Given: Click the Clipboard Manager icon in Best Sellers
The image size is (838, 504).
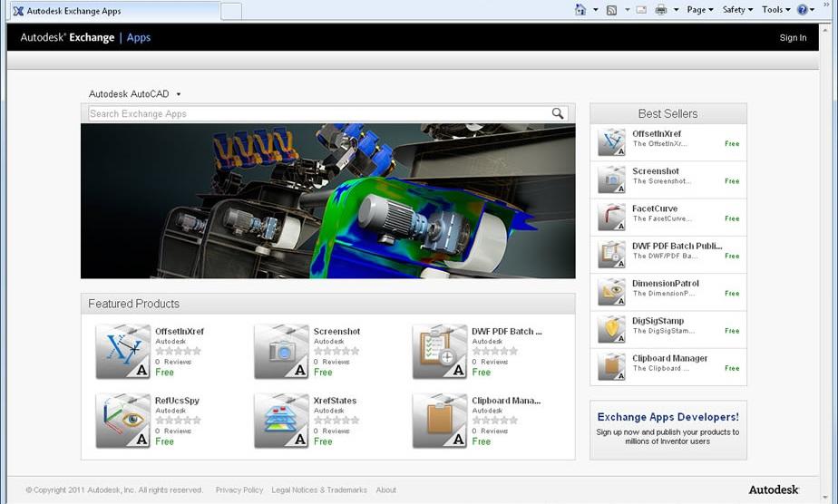Looking at the screenshot, I should pos(611,366).
